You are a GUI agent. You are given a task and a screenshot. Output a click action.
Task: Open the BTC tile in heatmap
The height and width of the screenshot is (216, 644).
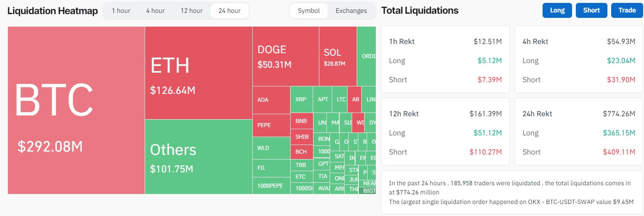(76, 110)
